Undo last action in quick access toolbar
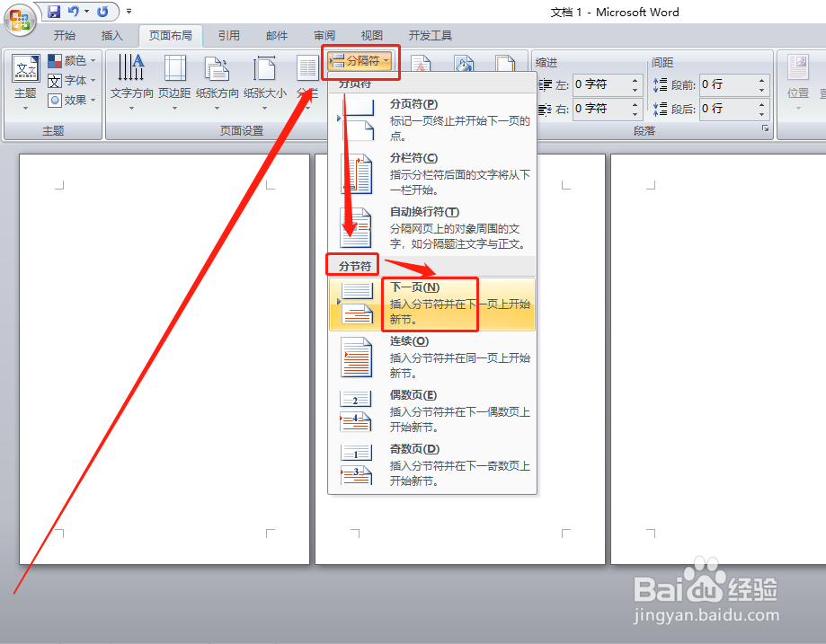Viewport: 826px width, 644px height. [x=73, y=11]
